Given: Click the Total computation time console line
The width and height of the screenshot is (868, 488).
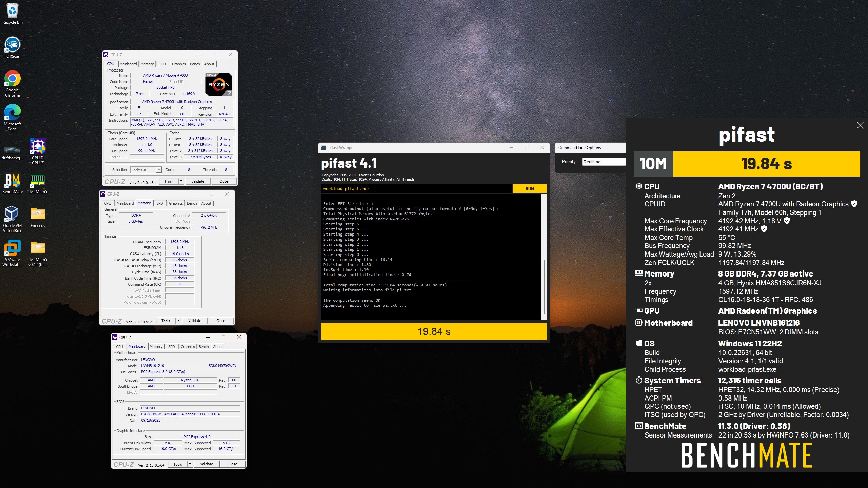Looking at the screenshot, I should [x=385, y=285].
